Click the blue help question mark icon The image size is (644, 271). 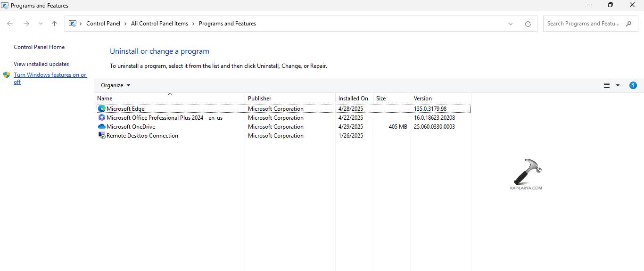click(x=633, y=85)
